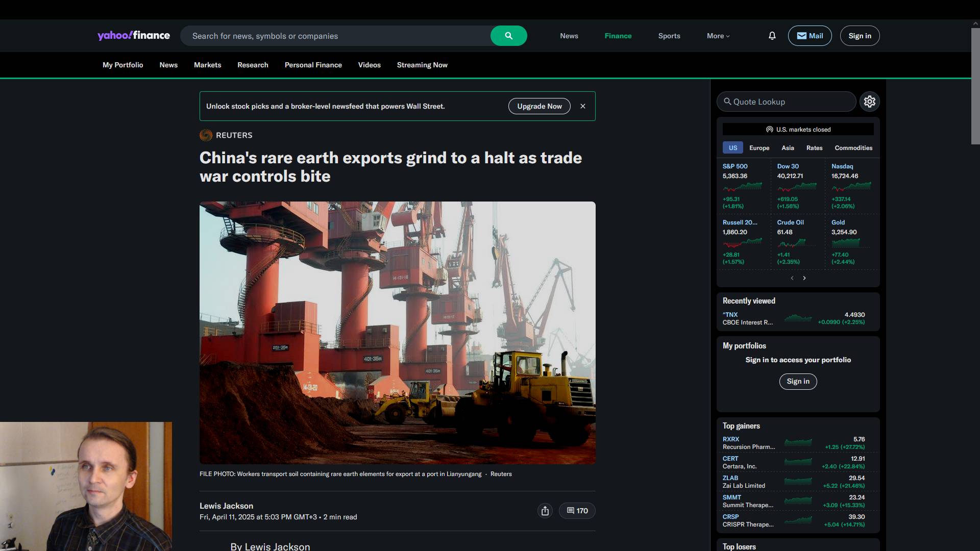
Task: Open the notifications bell icon
Action: (772, 36)
